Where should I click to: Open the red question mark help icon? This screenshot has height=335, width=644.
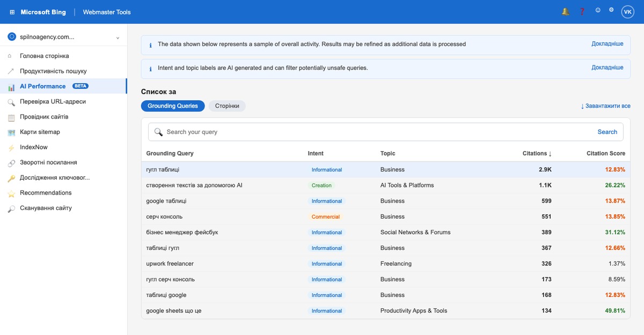coord(582,11)
